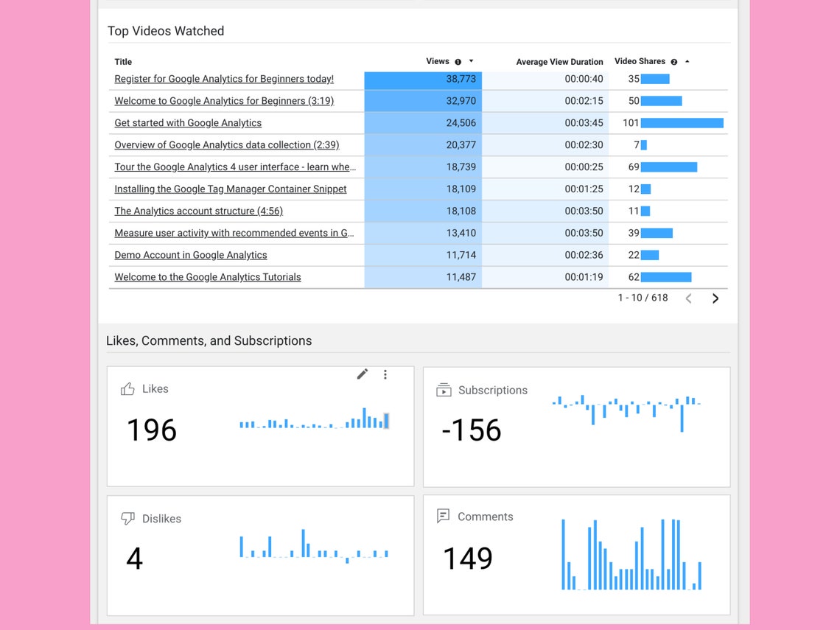Click the Likes total 196
The image size is (840, 630).
(152, 430)
